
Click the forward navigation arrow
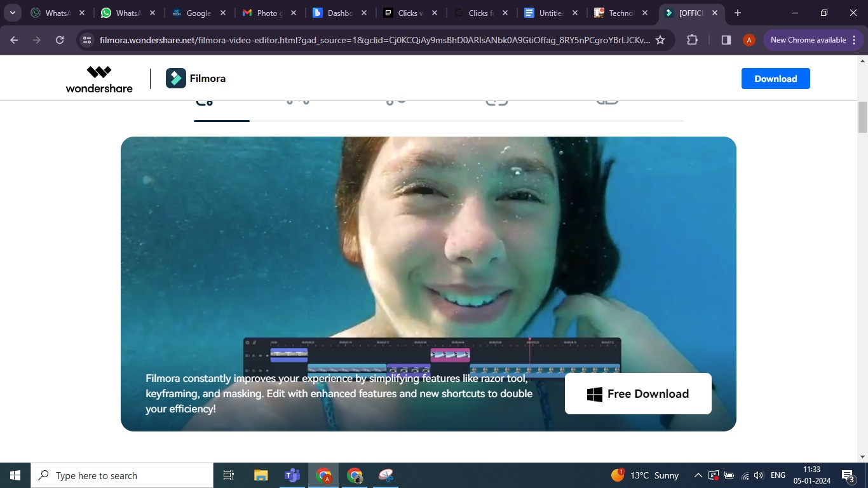[x=37, y=40]
